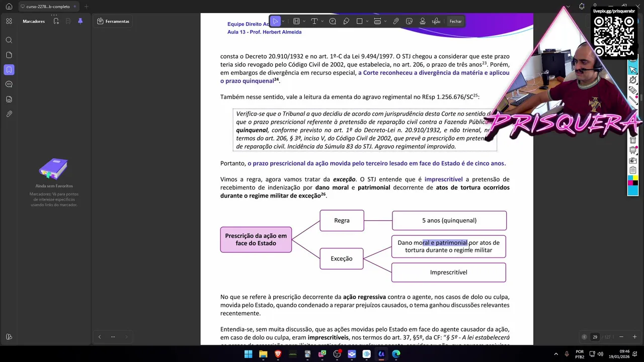Select the stamp tool

coord(423,21)
